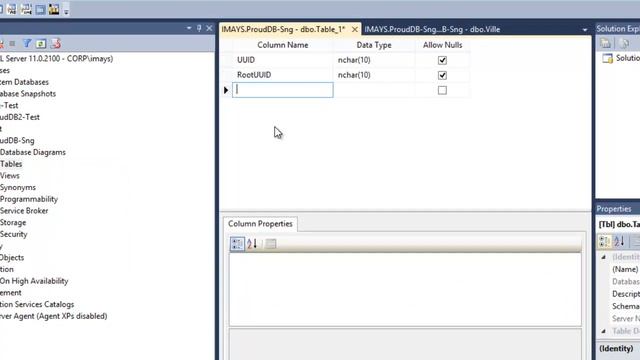Click the row selector arrow of new row
This screenshot has width=640, height=360.
[x=226, y=90]
